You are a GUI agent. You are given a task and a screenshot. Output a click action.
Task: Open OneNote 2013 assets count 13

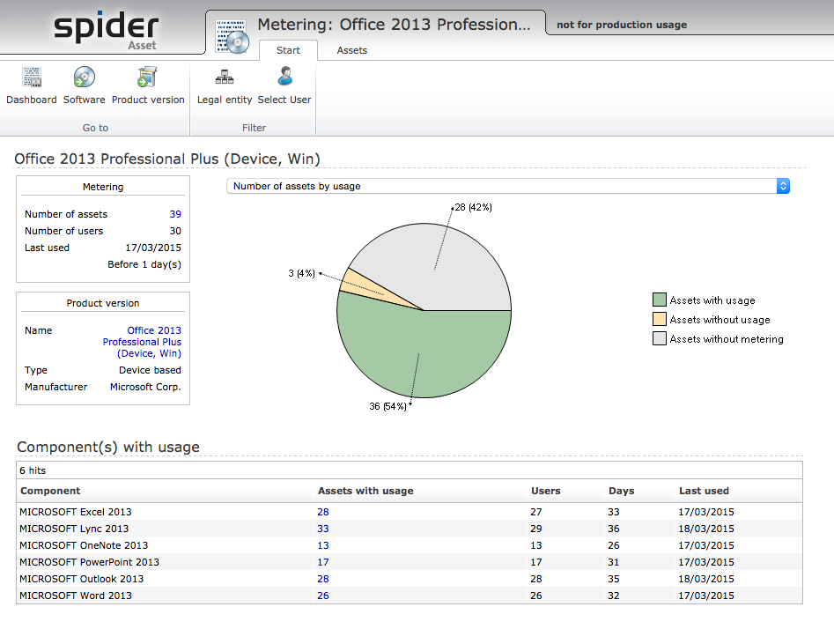323,545
